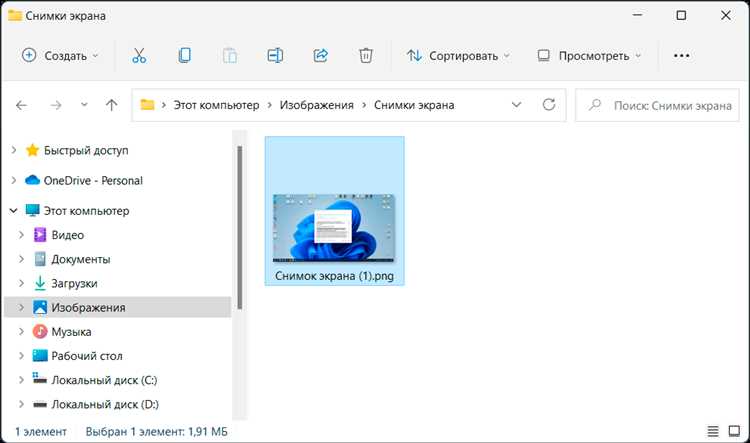Image resolution: width=750 pixels, height=443 pixels.
Task: Click Этот компьютер in the address path
Action: coord(216,105)
